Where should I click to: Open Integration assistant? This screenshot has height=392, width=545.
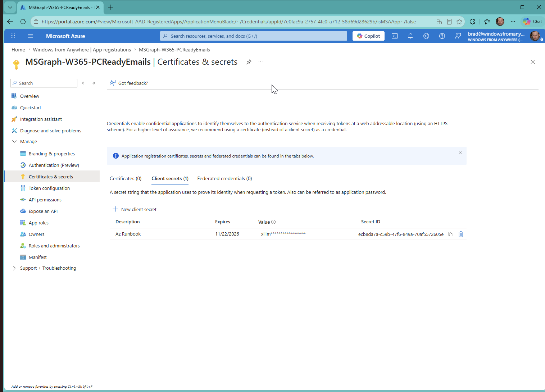41,119
